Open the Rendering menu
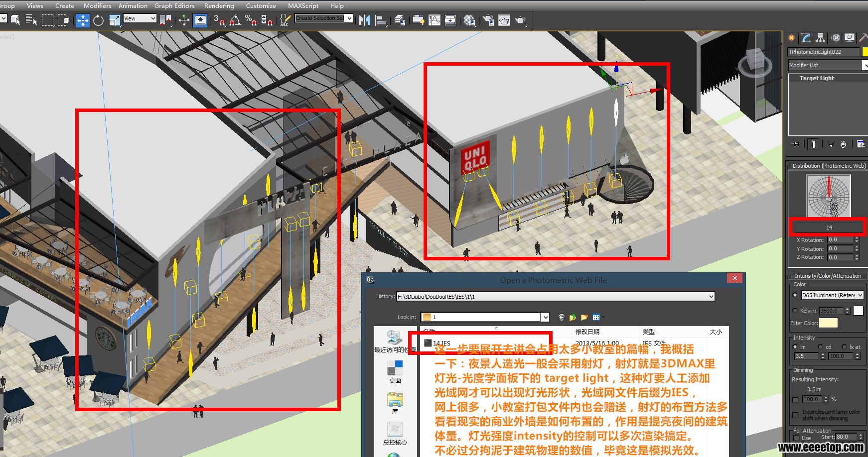Screen dimensions: 868x457 click(x=219, y=5)
